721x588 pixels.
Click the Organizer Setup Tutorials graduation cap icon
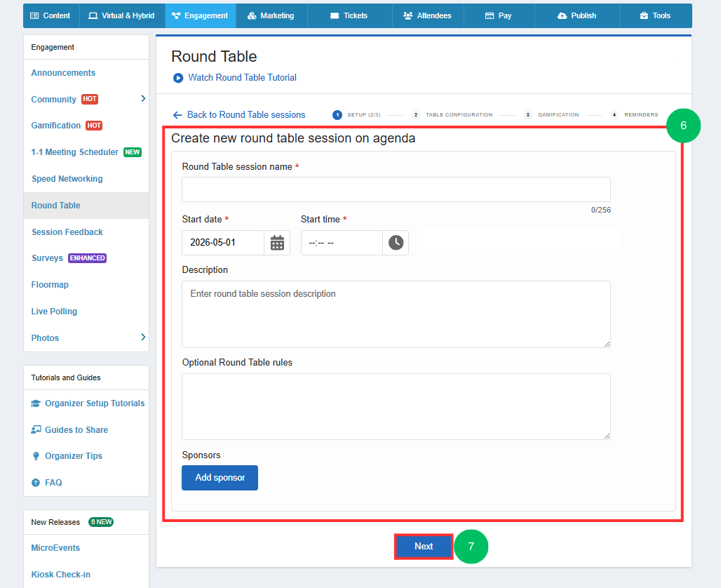point(36,403)
